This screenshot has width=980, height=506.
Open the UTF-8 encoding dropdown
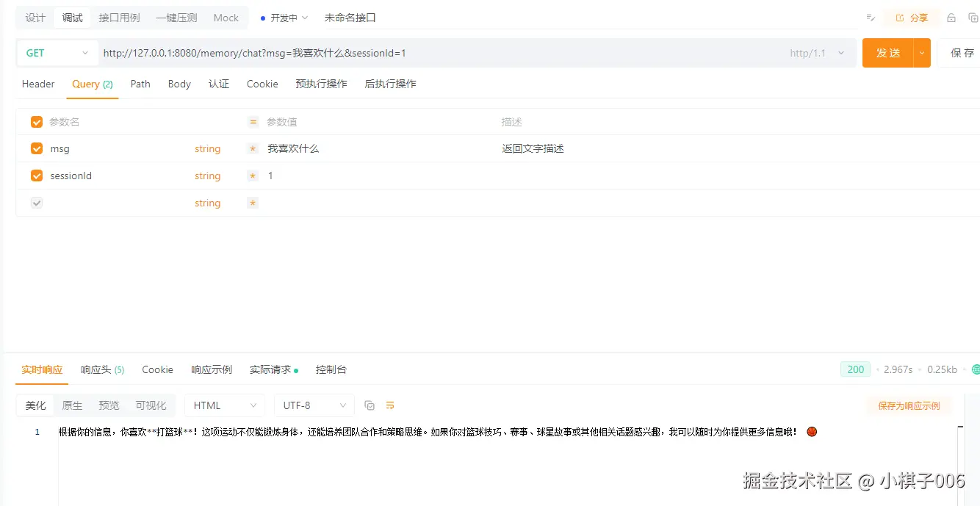314,405
